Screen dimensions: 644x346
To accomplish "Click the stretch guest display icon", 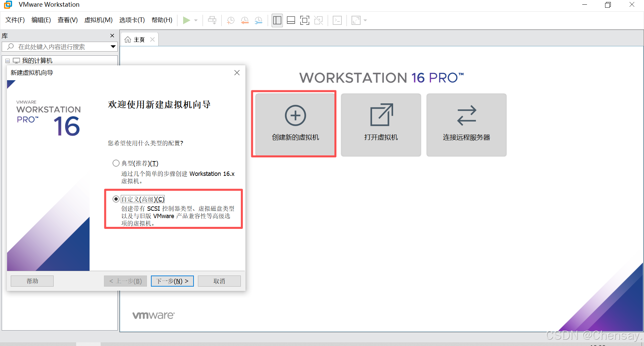I will tap(356, 20).
